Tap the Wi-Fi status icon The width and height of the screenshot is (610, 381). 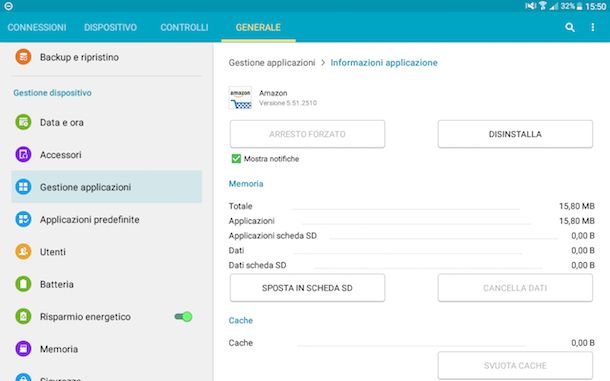(x=542, y=6)
